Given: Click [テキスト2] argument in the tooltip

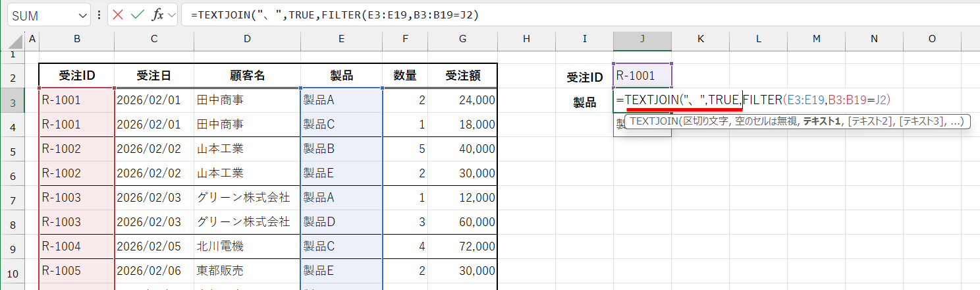Looking at the screenshot, I should 871,122.
